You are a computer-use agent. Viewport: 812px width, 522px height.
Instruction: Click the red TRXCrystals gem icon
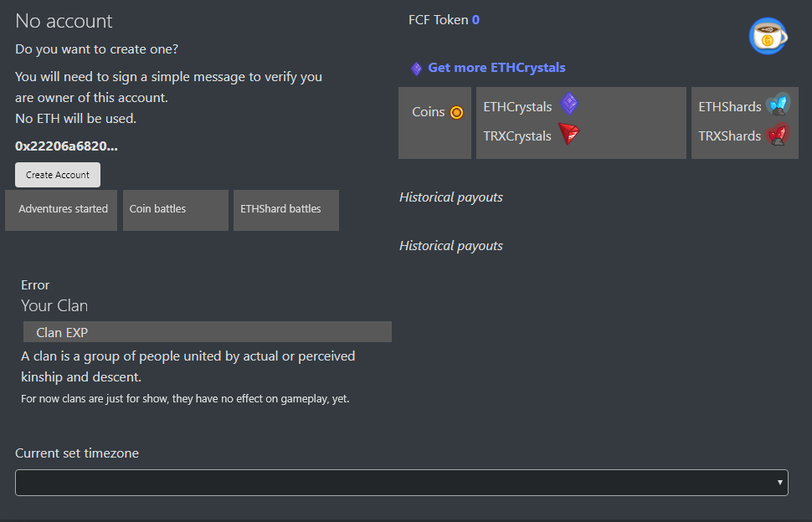tap(568, 134)
